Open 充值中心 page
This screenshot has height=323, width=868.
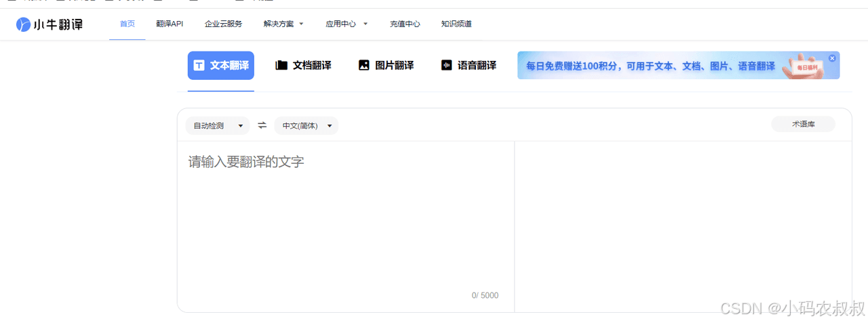(x=405, y=24)
